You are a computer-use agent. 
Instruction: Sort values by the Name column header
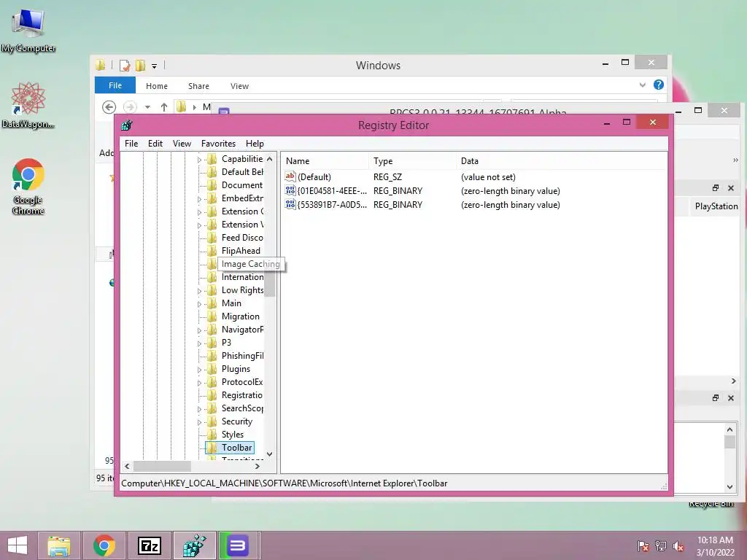(x=325, y=161)
